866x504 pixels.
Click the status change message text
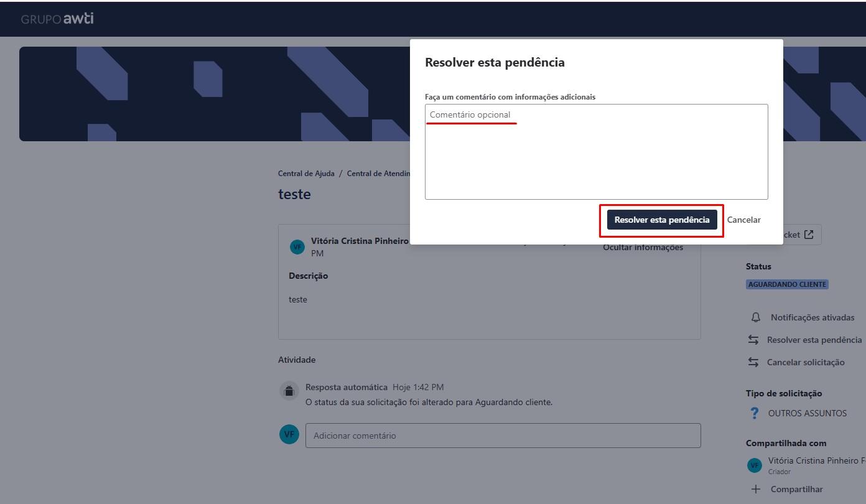pyautogui.click(x=429, y=402)
